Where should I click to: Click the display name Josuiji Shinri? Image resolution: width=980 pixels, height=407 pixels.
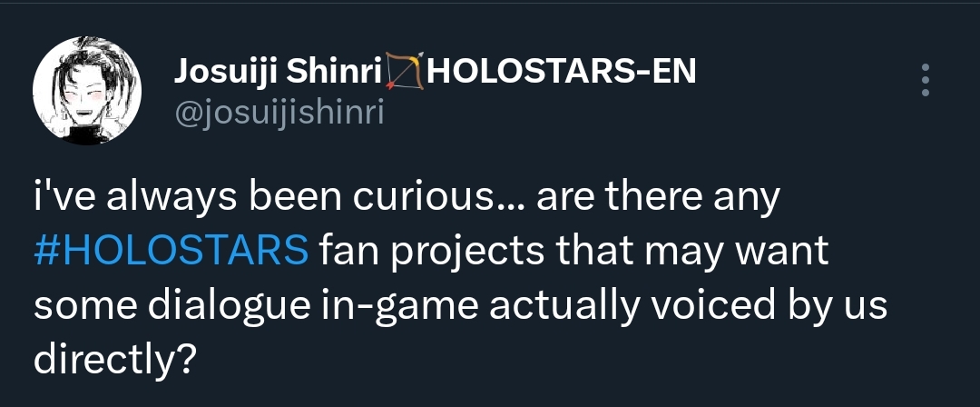[276, 72]
